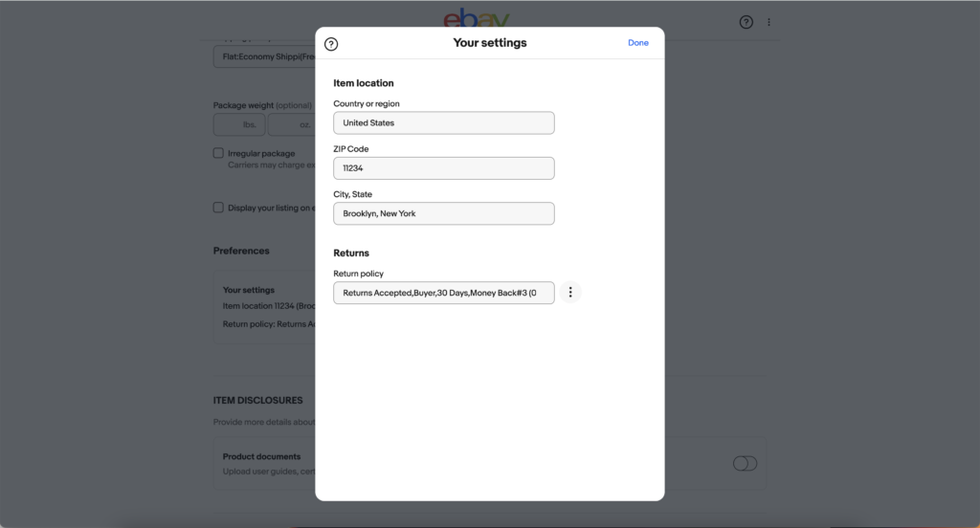Check the Display your listing checkbox
Viewport: 980px width, 528px height.
point(218,208)
